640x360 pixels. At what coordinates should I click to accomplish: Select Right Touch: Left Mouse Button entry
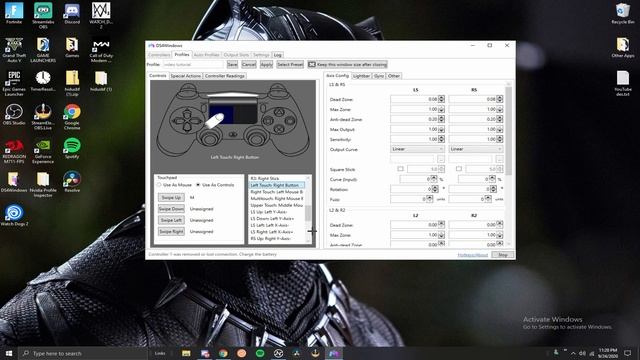pyautogui.click(x=277, y=192)
